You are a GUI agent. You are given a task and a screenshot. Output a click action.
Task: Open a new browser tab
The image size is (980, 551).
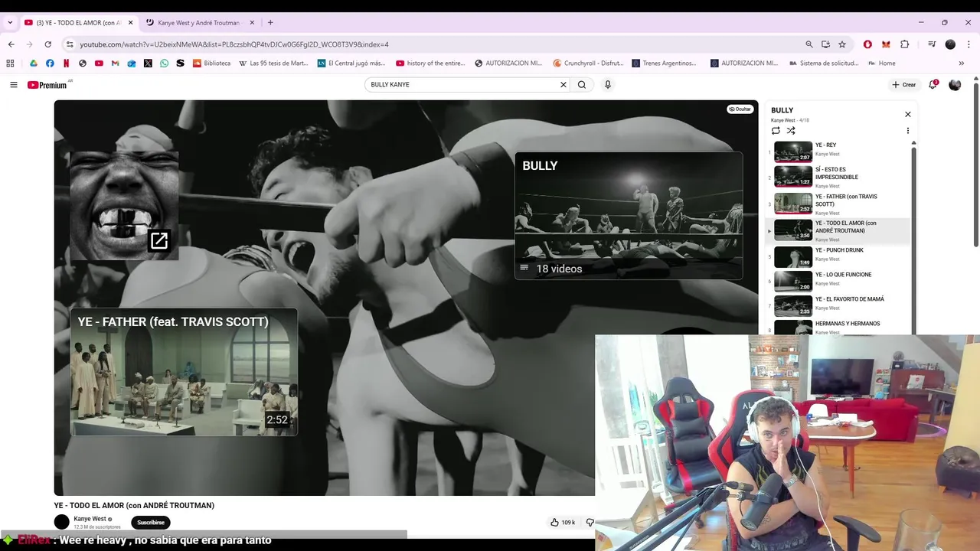coord(270,23)
